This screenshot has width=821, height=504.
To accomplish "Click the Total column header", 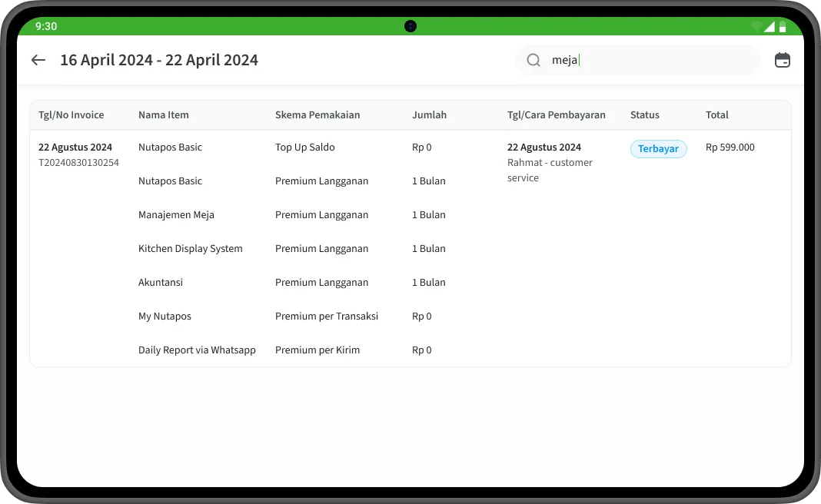I will coord(717,115).
